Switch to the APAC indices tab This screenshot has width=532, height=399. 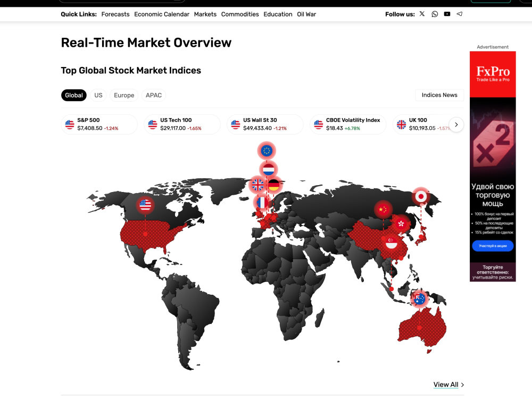(x=154, y=95)
